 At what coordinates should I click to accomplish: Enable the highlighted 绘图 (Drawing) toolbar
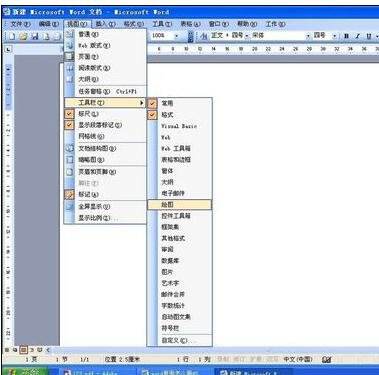[x=180, y=205]
